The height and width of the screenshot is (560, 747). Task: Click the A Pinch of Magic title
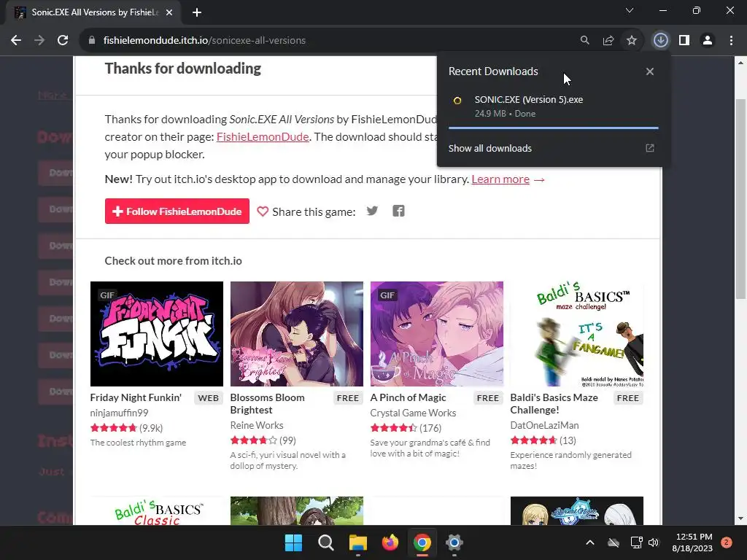click(x=408, y=397)
